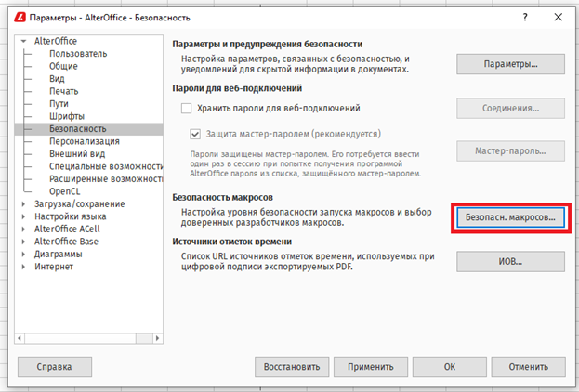The height and width of the screenshot is (392, 579).
Task: Select the Интернет label
Action: tap(54, 267)
